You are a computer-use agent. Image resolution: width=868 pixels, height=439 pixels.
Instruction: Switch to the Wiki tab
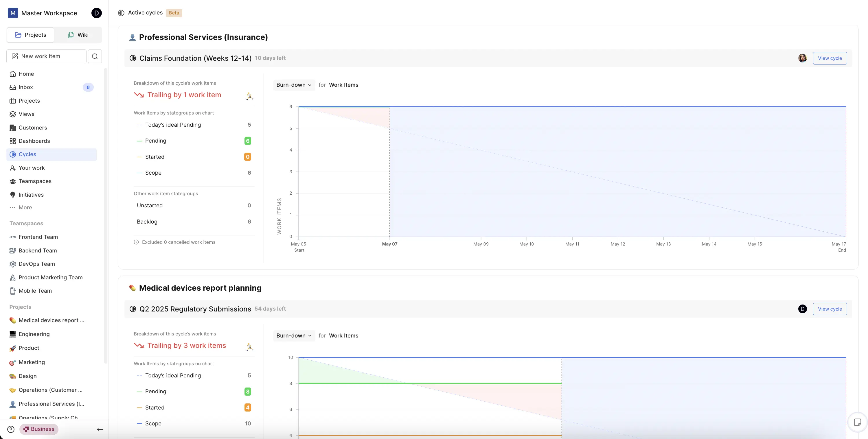78,35
